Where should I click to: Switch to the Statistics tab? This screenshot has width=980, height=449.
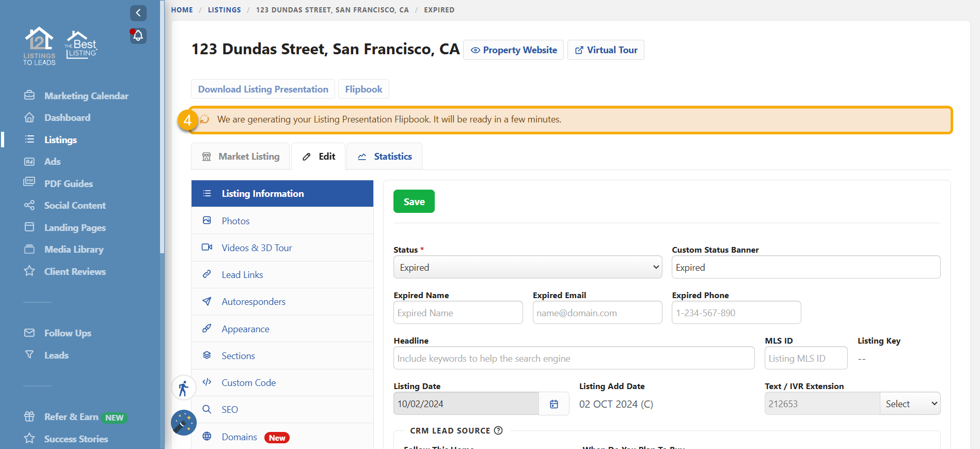pyautogui.click(x=385, y=157)
